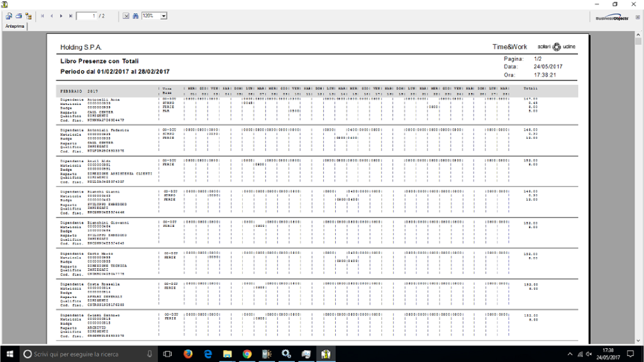644x362 pixels.
Task: Click the taskbar search box
Action: coord(88,354)
